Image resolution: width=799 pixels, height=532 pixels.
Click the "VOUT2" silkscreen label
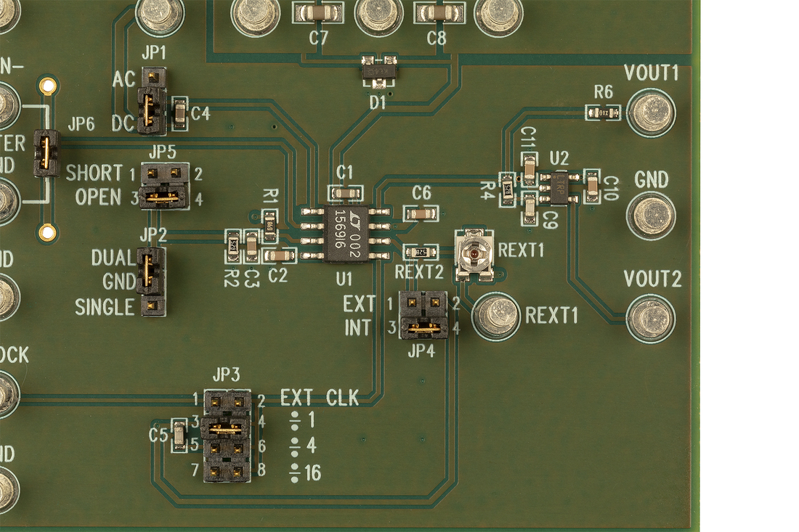(x=652, y=279)
